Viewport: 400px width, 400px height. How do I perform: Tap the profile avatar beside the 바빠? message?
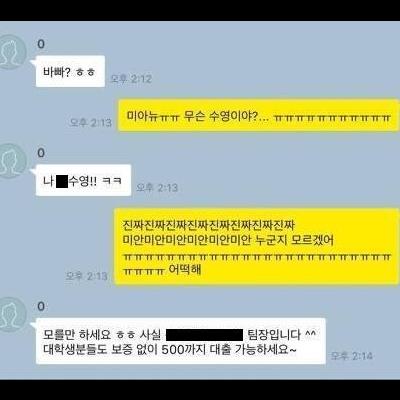[13, 52]
